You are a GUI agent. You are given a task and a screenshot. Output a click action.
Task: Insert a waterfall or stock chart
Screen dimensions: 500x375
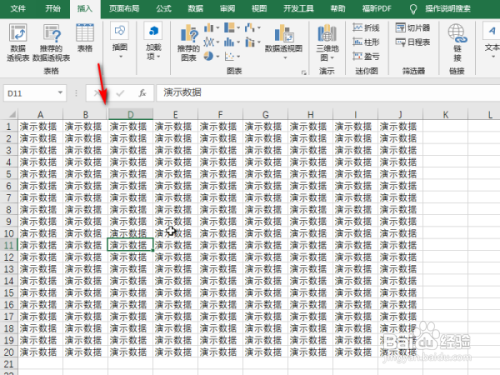(252, 28)
